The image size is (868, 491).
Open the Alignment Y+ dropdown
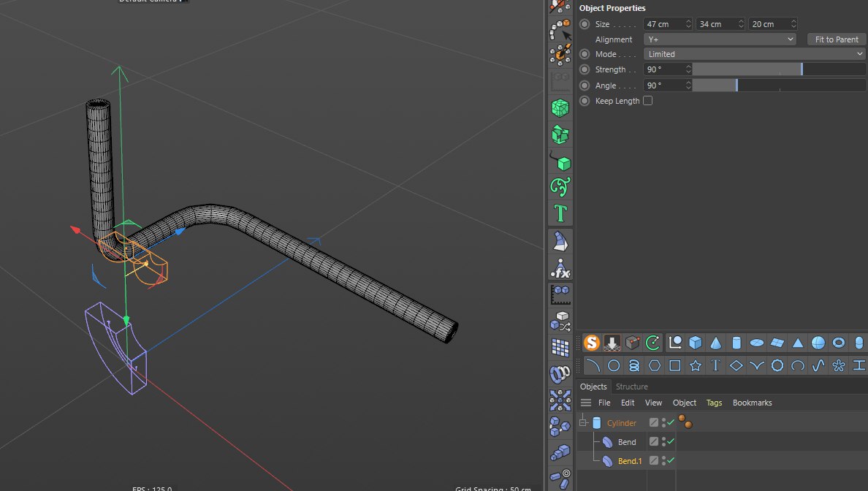720,39
